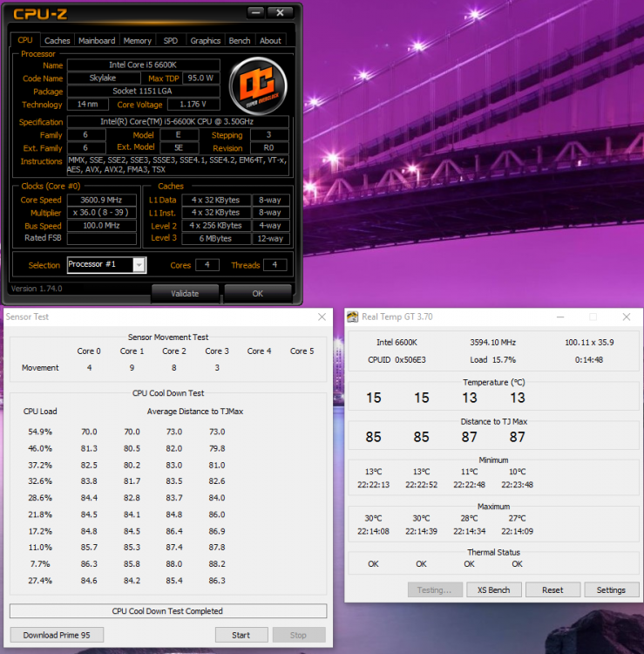The image size is (644, 654).
Task: Switch to the Mainboard tab in CPU-Z
Action: (x=97, y=40)
